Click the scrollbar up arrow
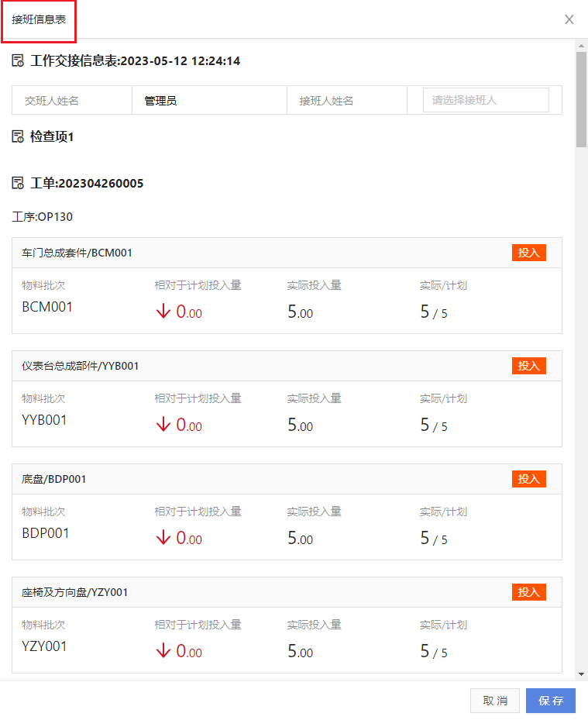Viewport: 588px width, 720px height. coord(582,46)
